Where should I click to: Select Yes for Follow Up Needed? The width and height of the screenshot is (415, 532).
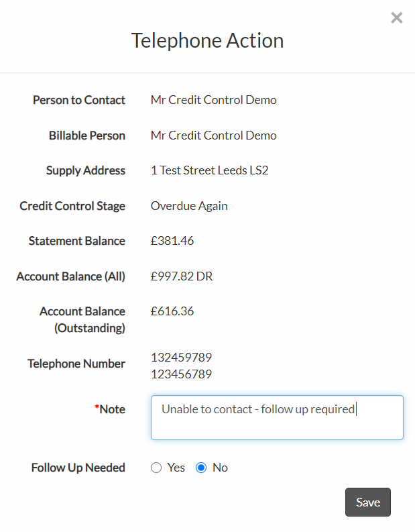[x=156, y=468]
